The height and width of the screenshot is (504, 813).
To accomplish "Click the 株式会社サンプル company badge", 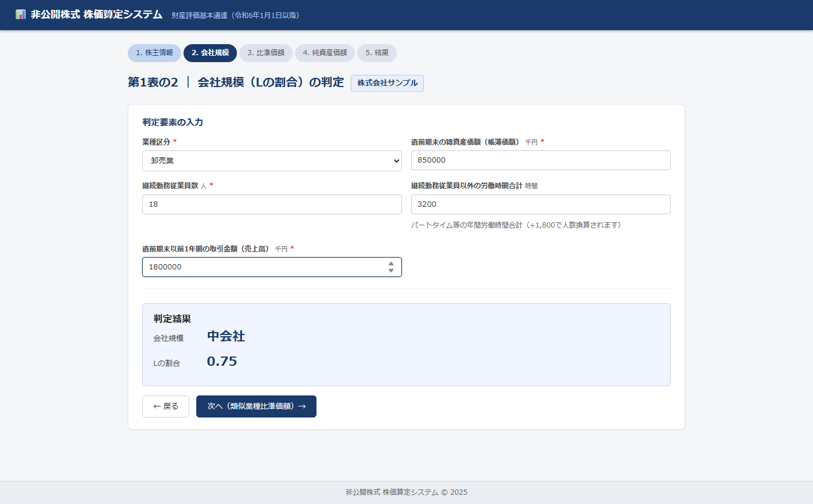I will click(387, 83).
